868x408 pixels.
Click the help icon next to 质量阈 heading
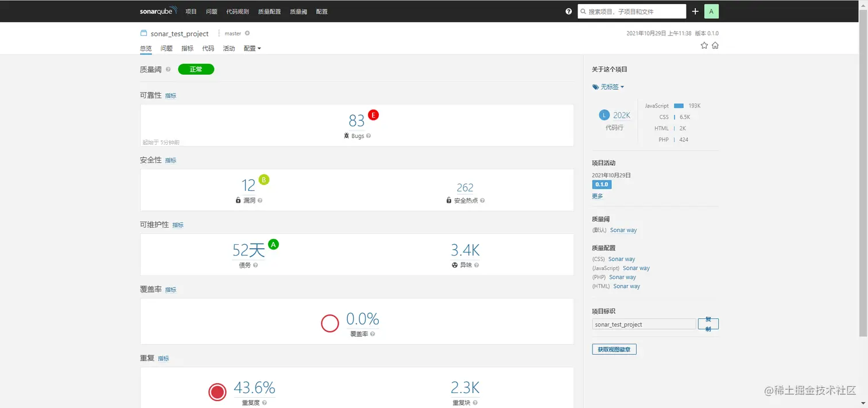pyautogui.click(x=168, y=70)
